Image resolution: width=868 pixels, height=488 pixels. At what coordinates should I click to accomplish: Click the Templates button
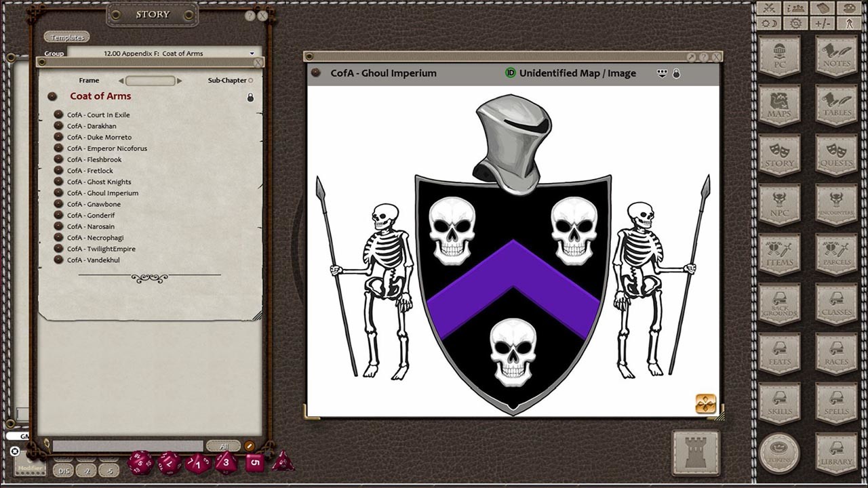point(66,37)
